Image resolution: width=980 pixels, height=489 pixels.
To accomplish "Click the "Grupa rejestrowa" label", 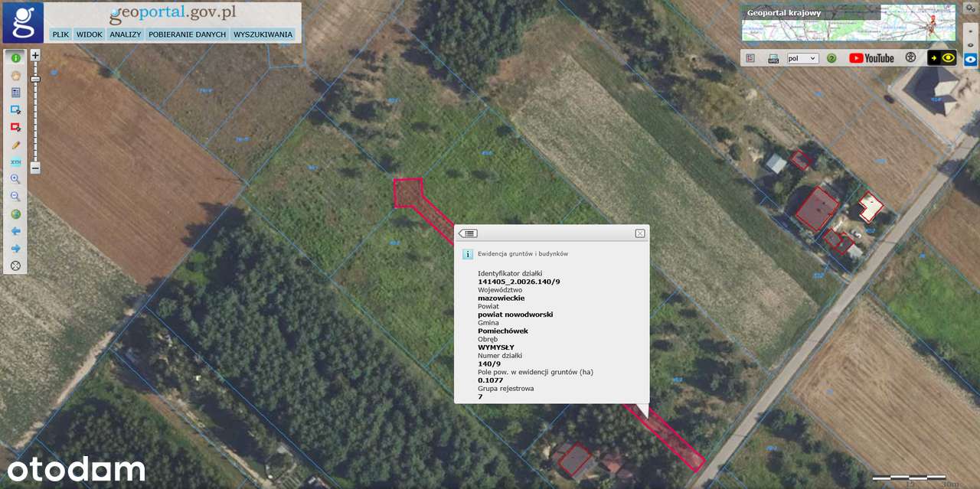I will coord(505,389).
